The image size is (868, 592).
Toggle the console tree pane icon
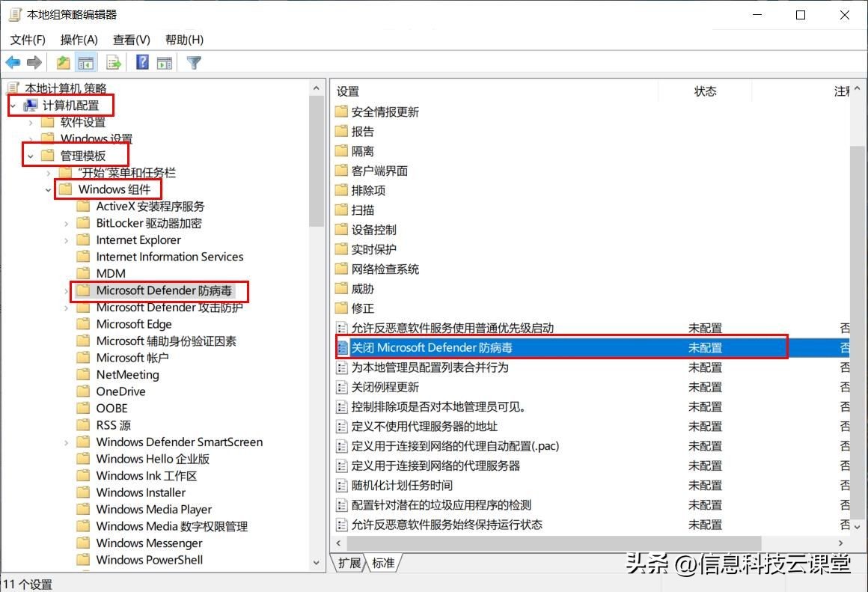point(85,63)
